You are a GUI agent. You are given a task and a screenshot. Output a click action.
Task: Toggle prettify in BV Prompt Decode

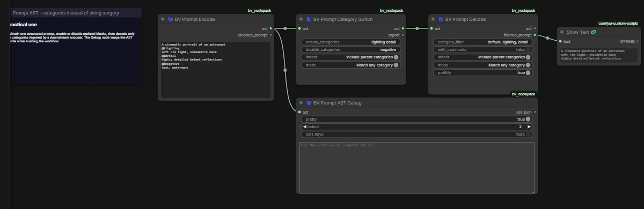click(x=528, y=72)
